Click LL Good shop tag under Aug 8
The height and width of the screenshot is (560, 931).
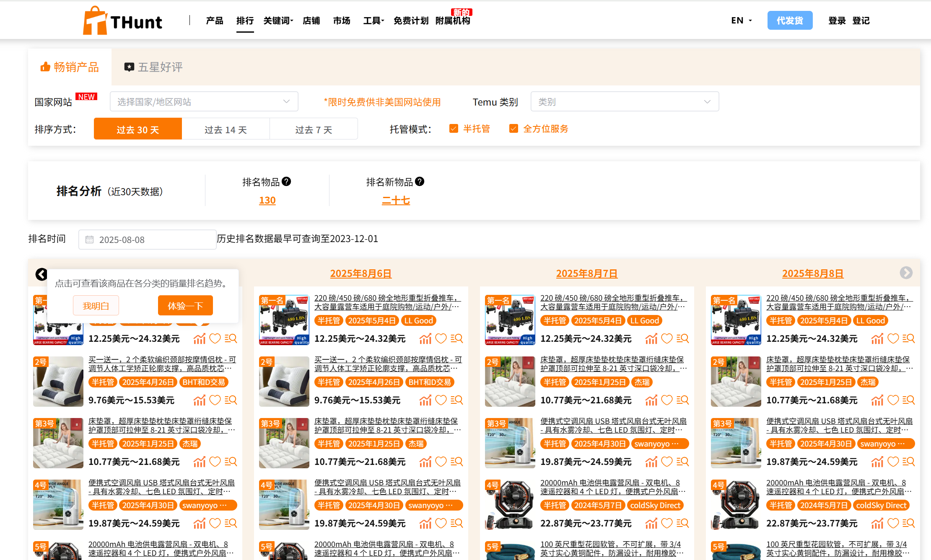click(x=870, y=321)
